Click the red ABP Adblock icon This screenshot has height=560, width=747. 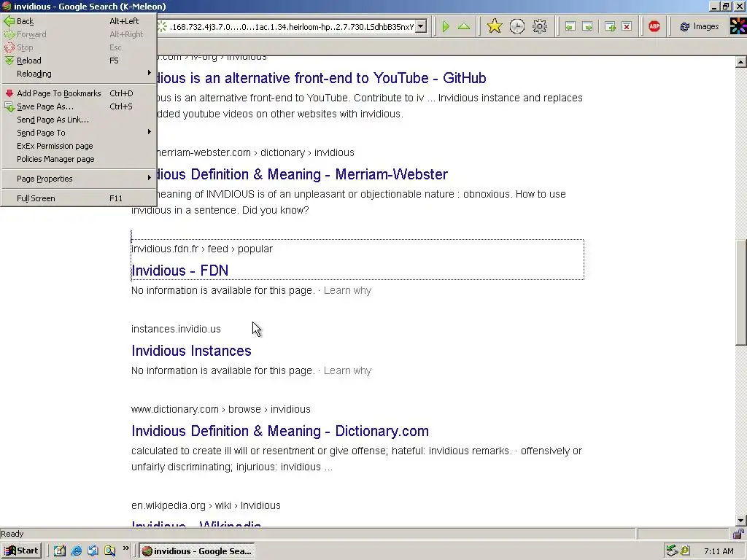point(654,27)
